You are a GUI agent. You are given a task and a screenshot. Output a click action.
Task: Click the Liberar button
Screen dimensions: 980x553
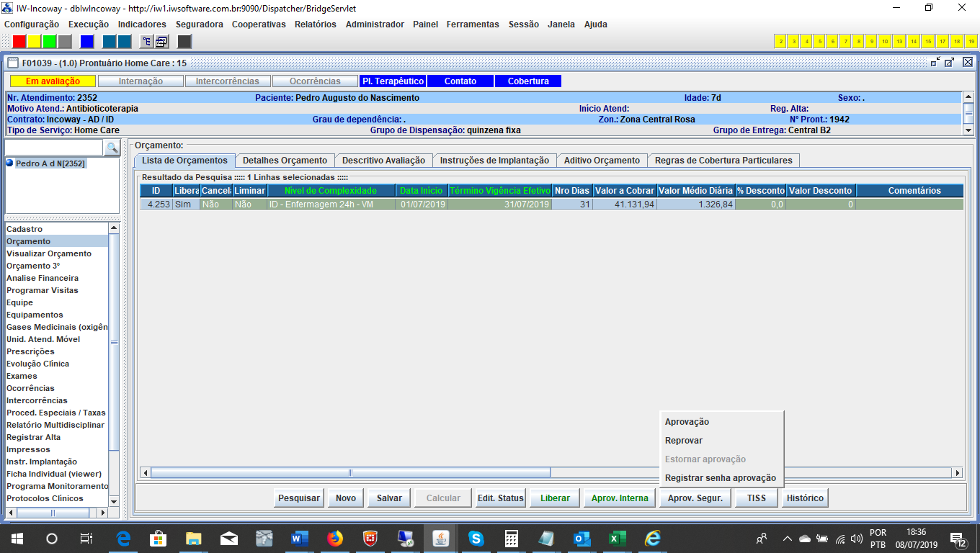click(x=555, y=498)
